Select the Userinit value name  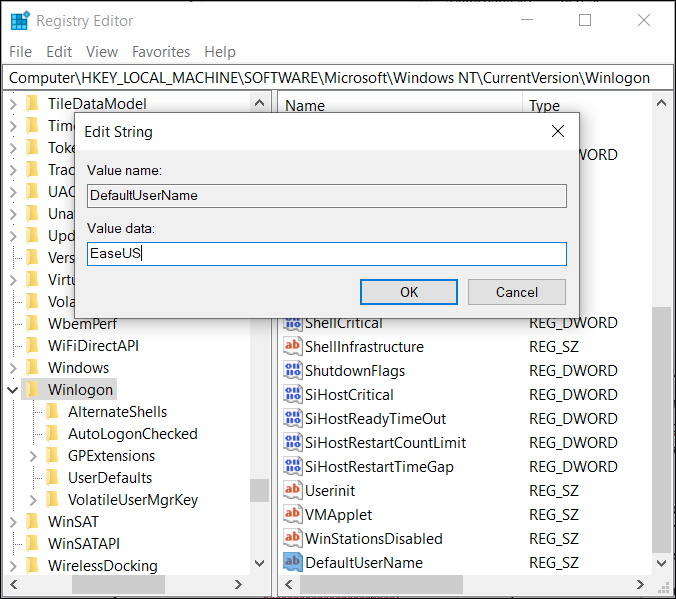tap(330, 490)
